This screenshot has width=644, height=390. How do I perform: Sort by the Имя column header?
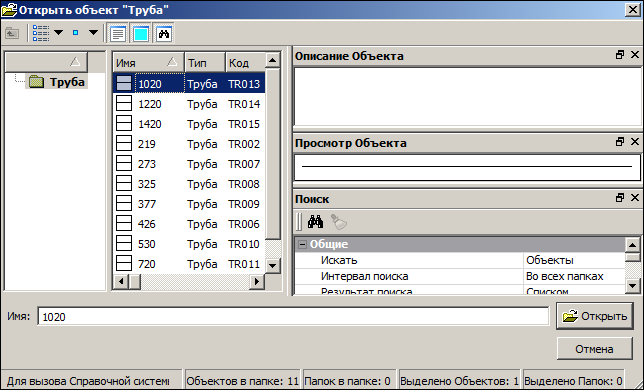pyautogui.click(x=148, y=62)
